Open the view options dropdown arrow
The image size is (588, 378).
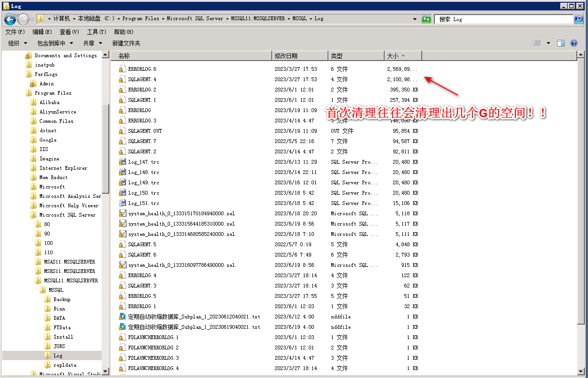pos(548,43)
